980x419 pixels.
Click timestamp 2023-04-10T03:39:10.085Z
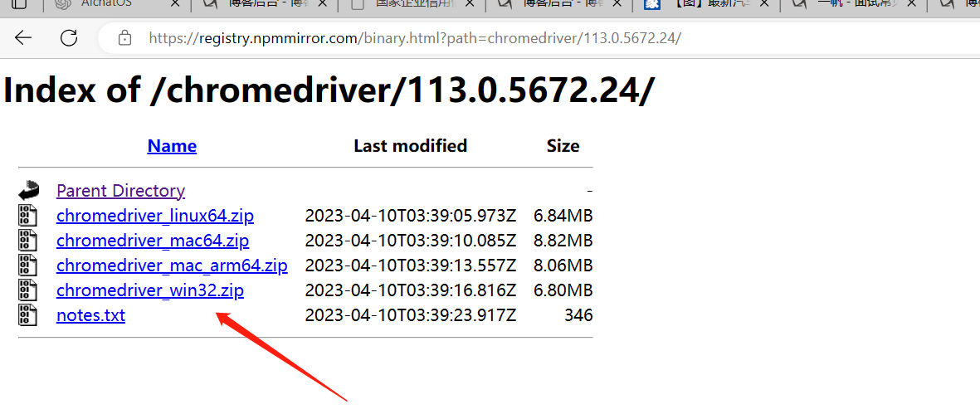click(411, 241)
